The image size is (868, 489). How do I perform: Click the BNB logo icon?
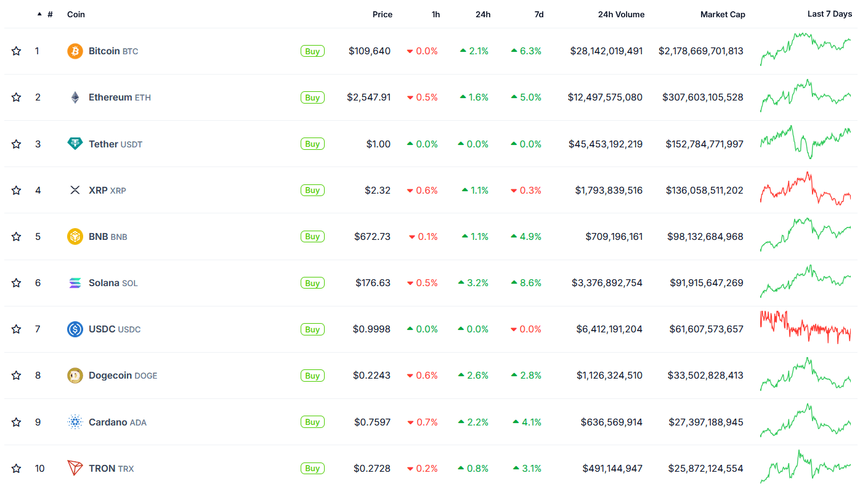tap(75, 236)
